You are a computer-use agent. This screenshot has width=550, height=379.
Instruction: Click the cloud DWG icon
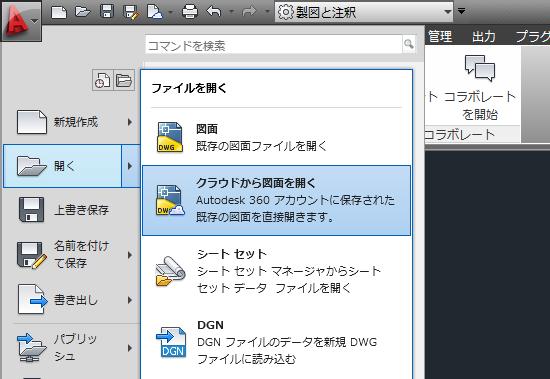tap(170, 200)
